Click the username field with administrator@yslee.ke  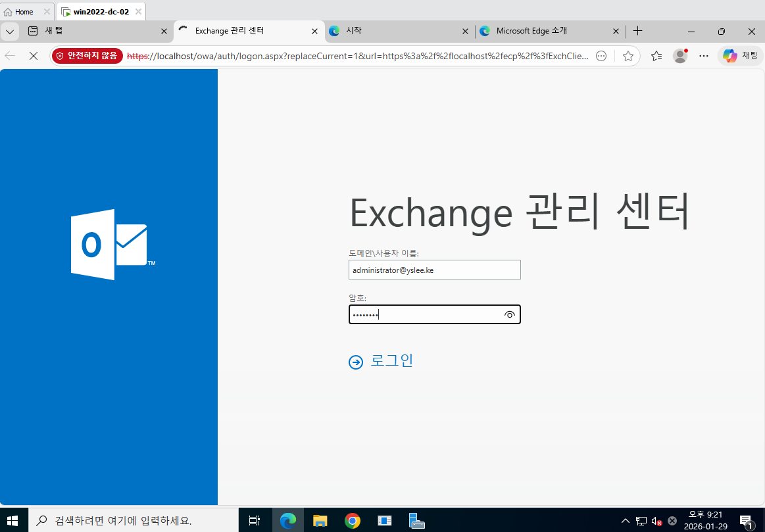435,270
